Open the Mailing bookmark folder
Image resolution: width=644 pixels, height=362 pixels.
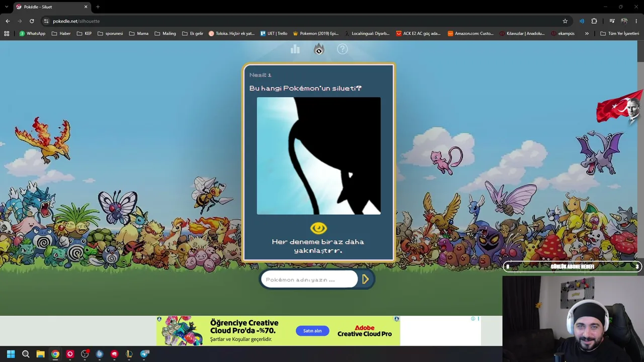(165, 34)
